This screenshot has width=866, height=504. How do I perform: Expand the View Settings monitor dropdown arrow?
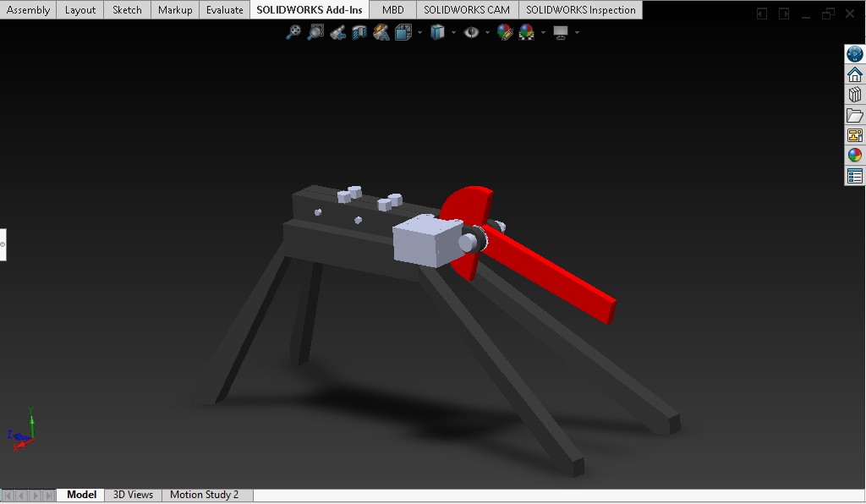coord(577,33)
